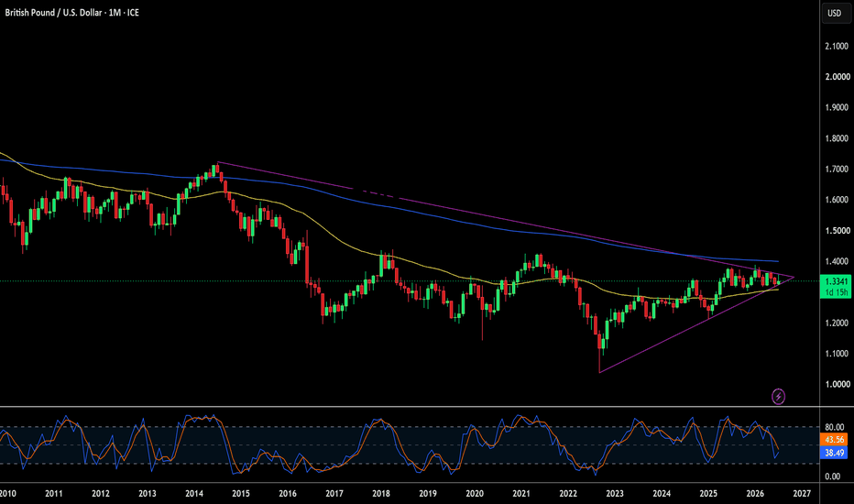Click the 2015 label on time axis
This screenshot has width=854, height=504.
[241, 494]
